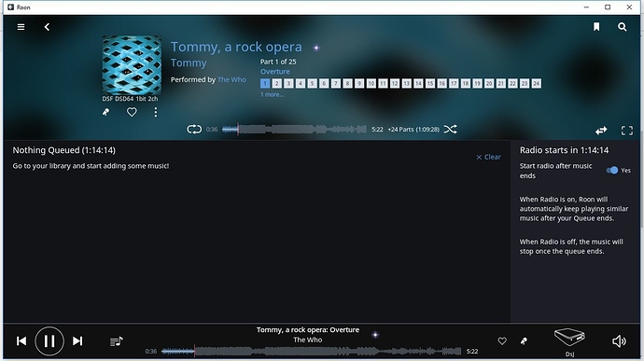
Task: Toggle the loop repeat icon
Action: pos(194,130)
